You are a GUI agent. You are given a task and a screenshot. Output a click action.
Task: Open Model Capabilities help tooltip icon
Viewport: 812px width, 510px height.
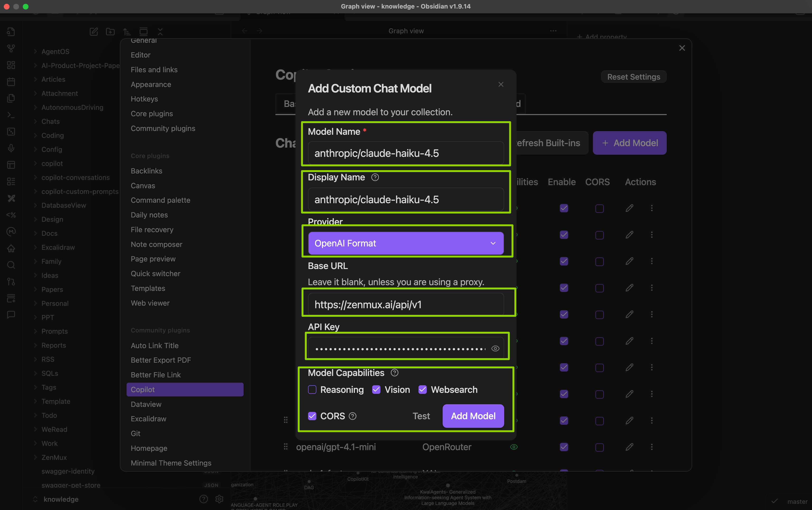tap(394, 373)
